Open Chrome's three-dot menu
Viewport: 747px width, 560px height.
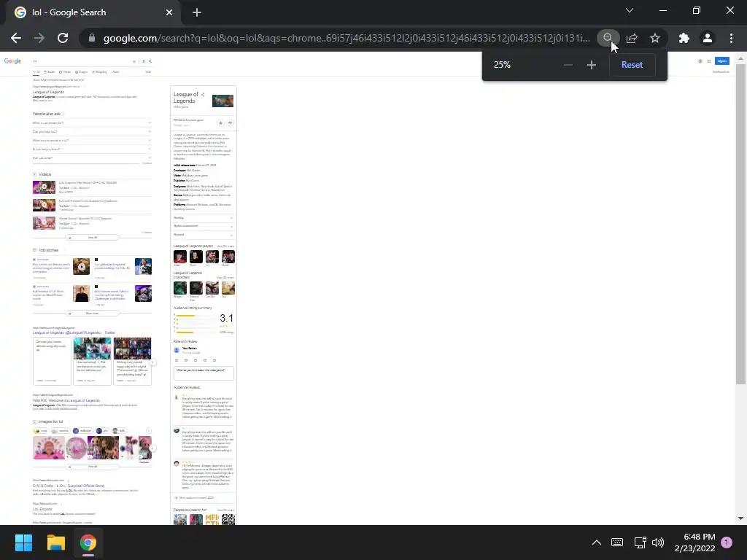[x=731, y=38]
